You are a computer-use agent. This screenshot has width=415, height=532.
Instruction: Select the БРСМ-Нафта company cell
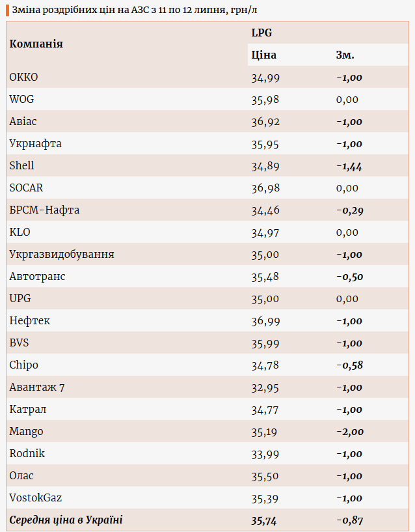pyautogui.click(x=44, y=210)
